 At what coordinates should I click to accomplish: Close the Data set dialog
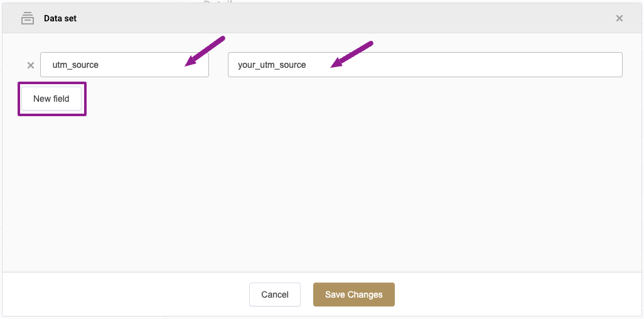click(x=620, y=18)
